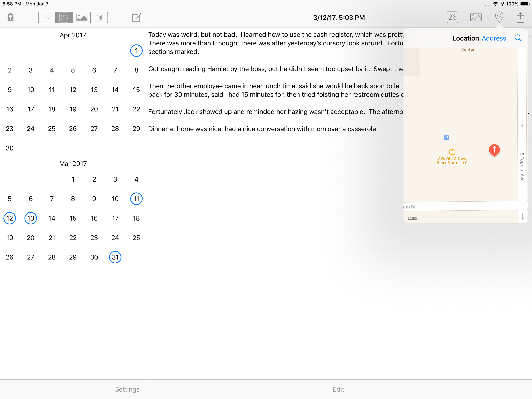
Task: Switch to Address in location popover
Action: (494, 38)
